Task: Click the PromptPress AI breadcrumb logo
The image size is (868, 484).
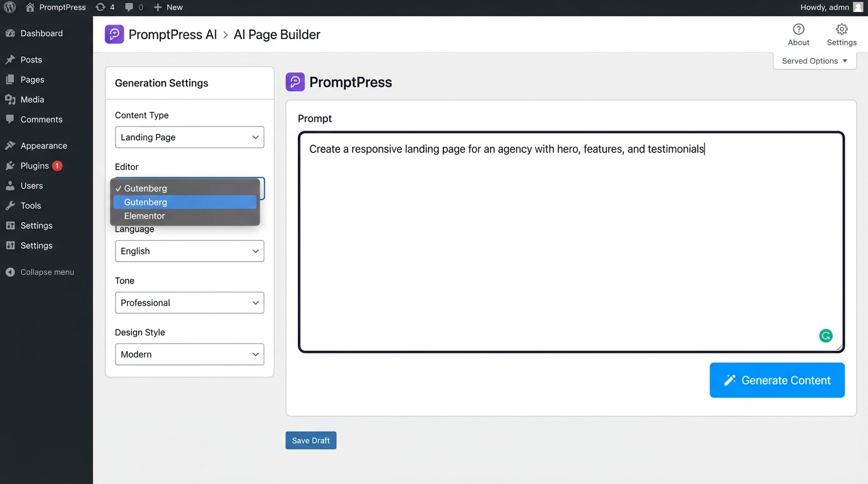Action: coord(114,35)
